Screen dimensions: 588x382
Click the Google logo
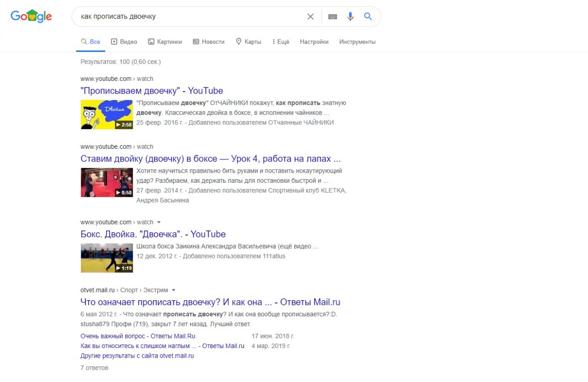[31, 17]
